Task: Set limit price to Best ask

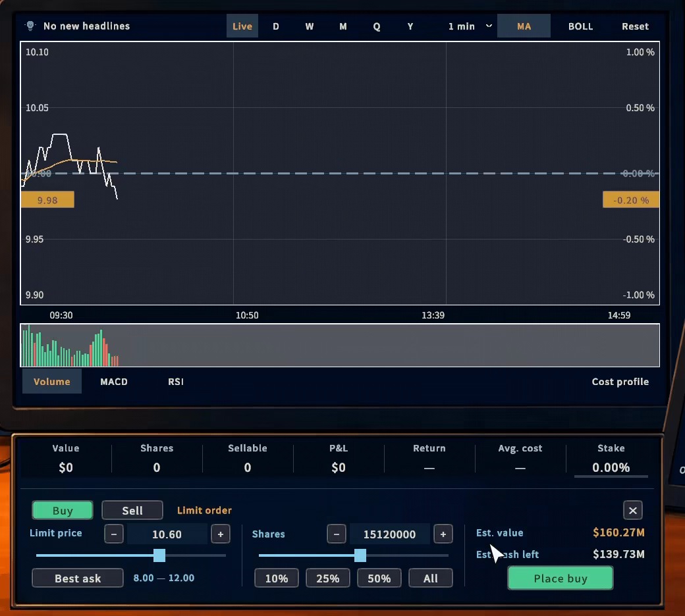Action: 78,578
